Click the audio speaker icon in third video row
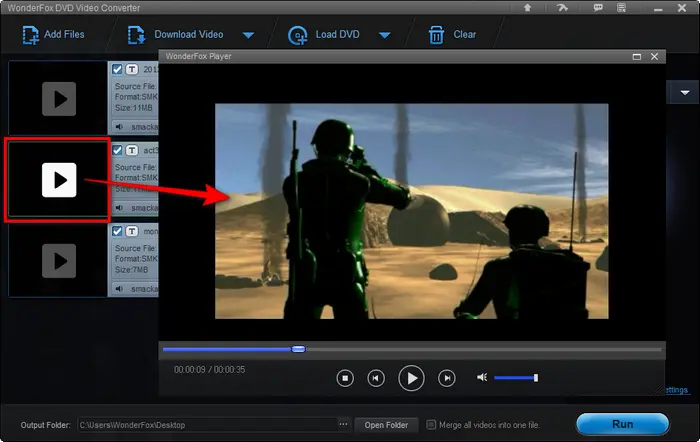 119,289
